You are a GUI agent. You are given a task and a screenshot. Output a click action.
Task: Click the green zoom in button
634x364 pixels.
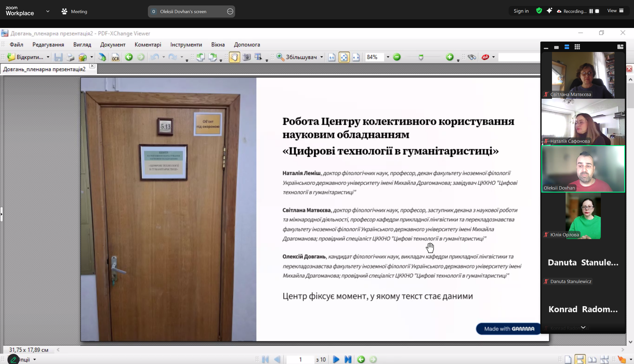pos(449,57)
